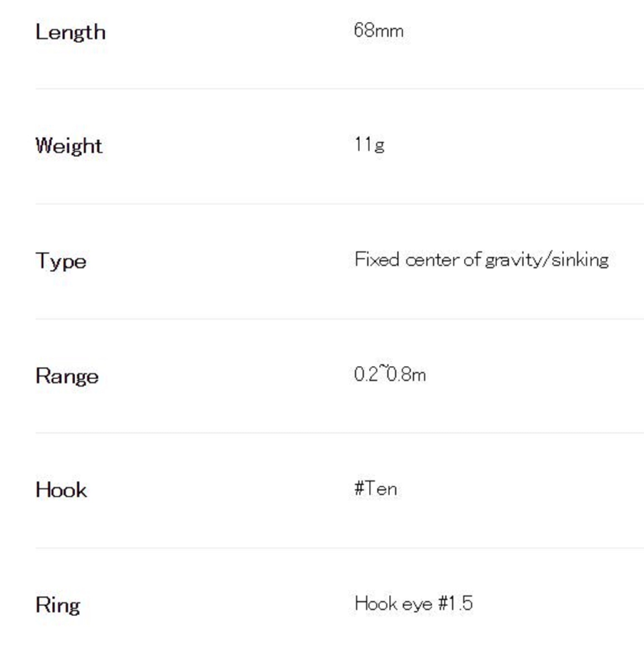Click divider line between Length and Weight rows
The height and width of the screenshot is (648, 644).
tap(339, 89)
